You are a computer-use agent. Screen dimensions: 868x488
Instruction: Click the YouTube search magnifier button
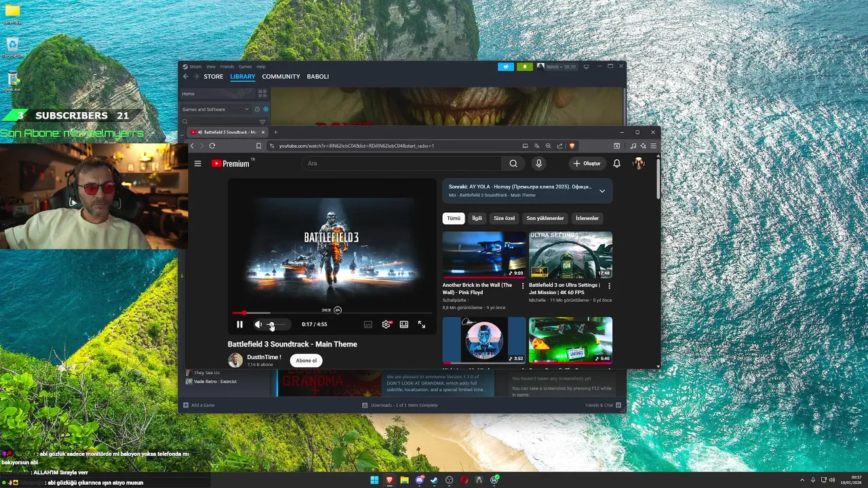513,163
